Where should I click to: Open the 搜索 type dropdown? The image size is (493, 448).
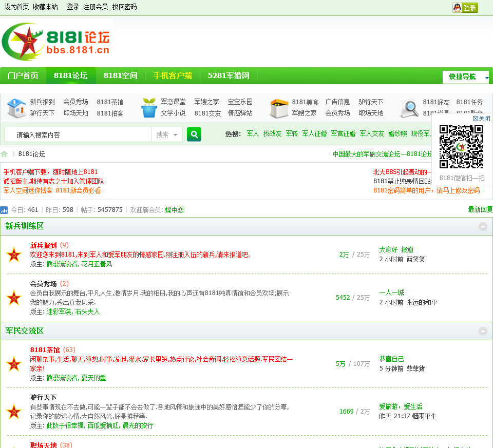(167, 135)
